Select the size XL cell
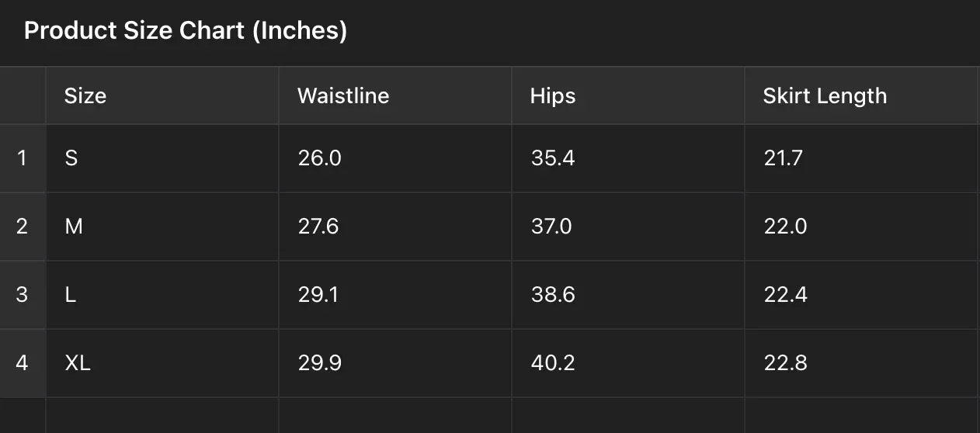This screenshot has height=433, width=980. pos(78,363)
